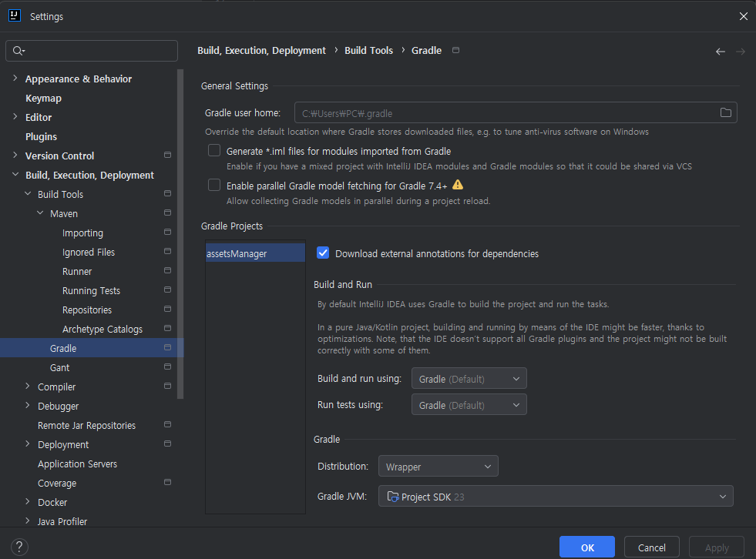
Task: Click project icon next to Archetype Catalogs
Action: [167, 329]
